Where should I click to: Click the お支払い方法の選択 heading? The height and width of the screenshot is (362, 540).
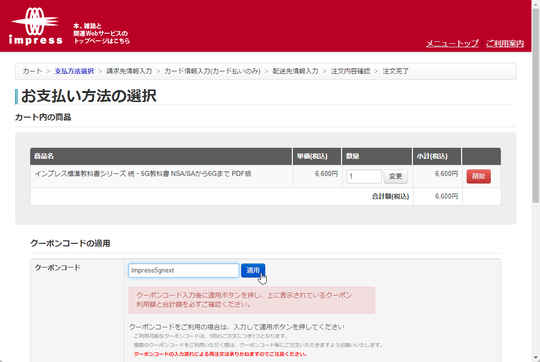pos(89,96)
